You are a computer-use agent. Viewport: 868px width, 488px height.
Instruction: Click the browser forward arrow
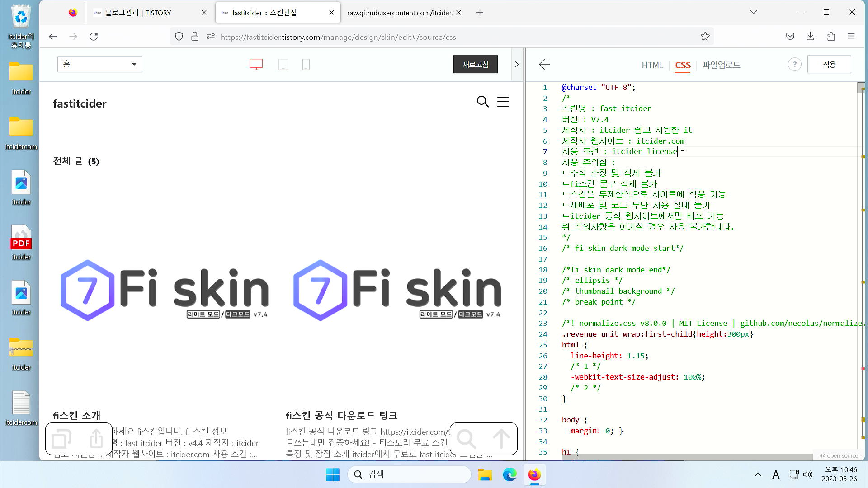(73, 37)
